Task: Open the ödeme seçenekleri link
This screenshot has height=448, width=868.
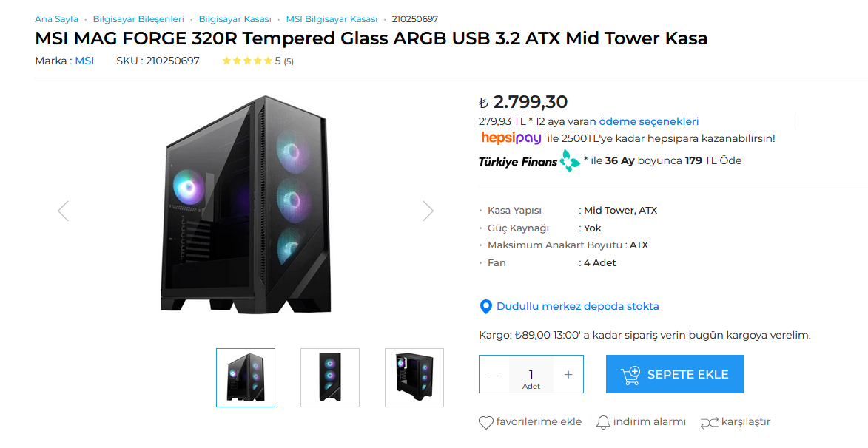Action: coord(648,121)
